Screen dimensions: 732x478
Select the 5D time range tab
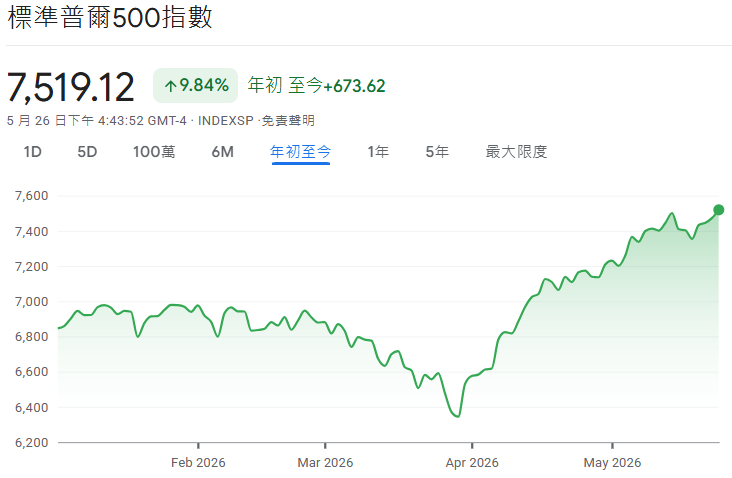[87, 152]
